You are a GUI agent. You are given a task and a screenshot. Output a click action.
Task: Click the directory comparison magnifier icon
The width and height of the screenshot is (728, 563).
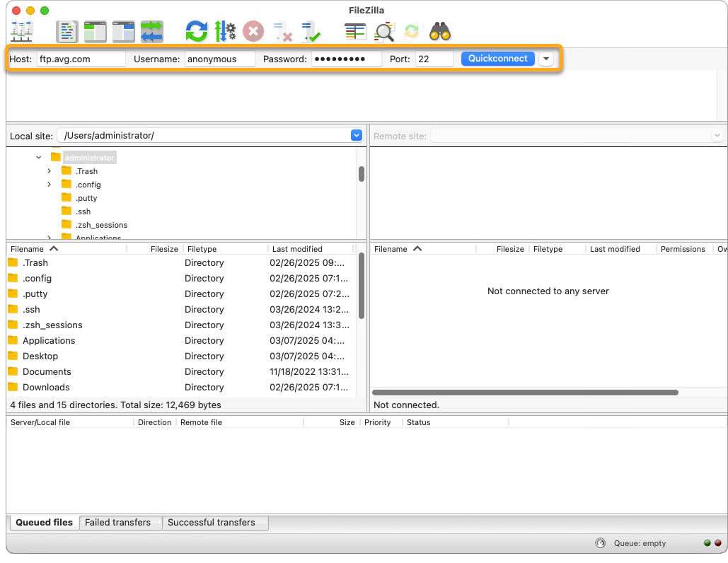[x=384, y=31]
